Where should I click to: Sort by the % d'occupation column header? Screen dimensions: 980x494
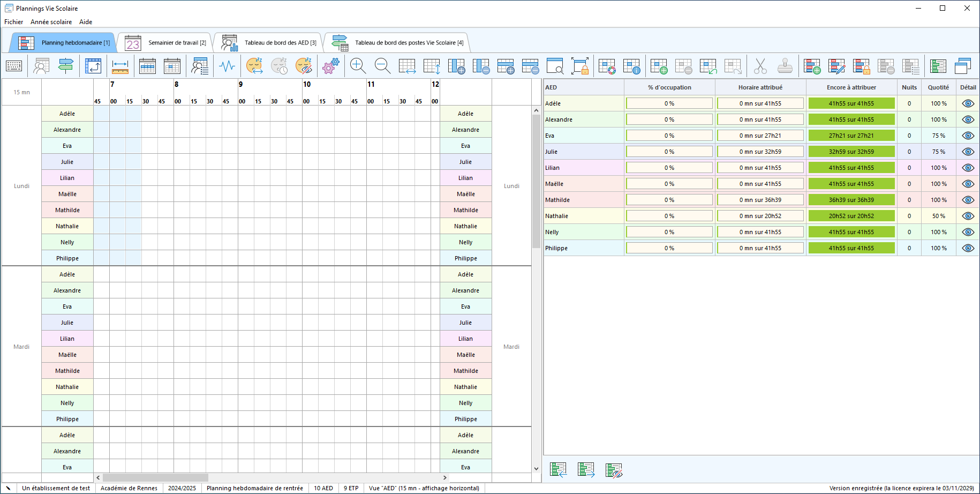point(669,87)
